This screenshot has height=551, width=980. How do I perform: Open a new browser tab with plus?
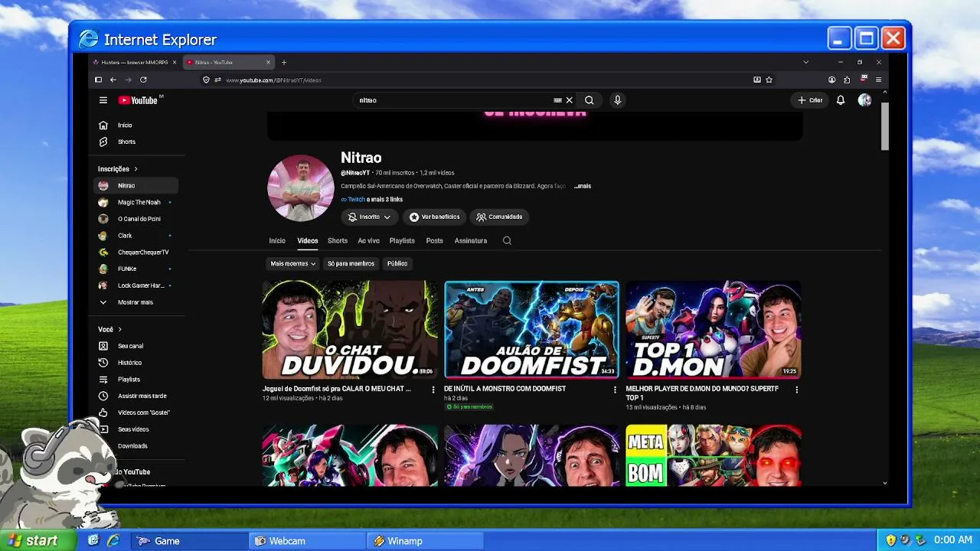tap(284, 62)
